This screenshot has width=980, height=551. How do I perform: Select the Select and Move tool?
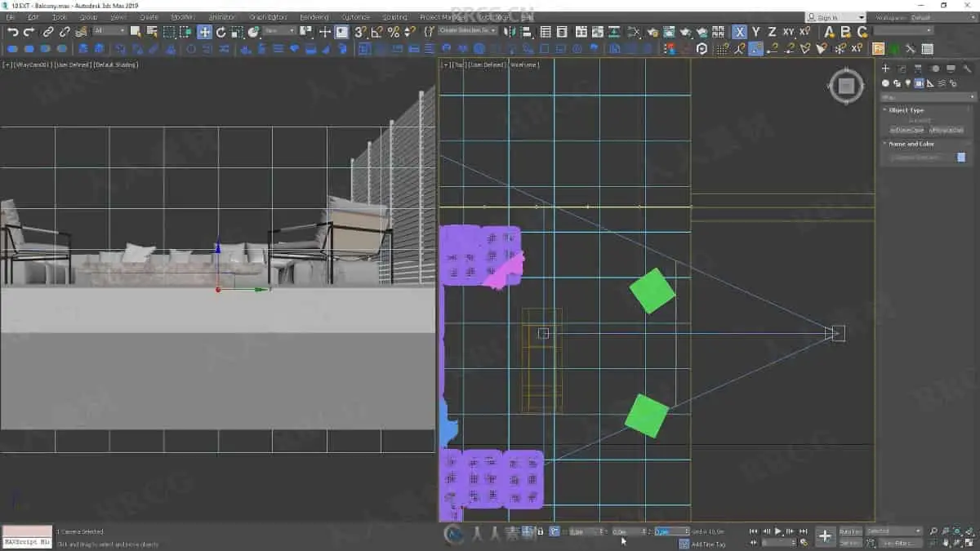[204, 32]
